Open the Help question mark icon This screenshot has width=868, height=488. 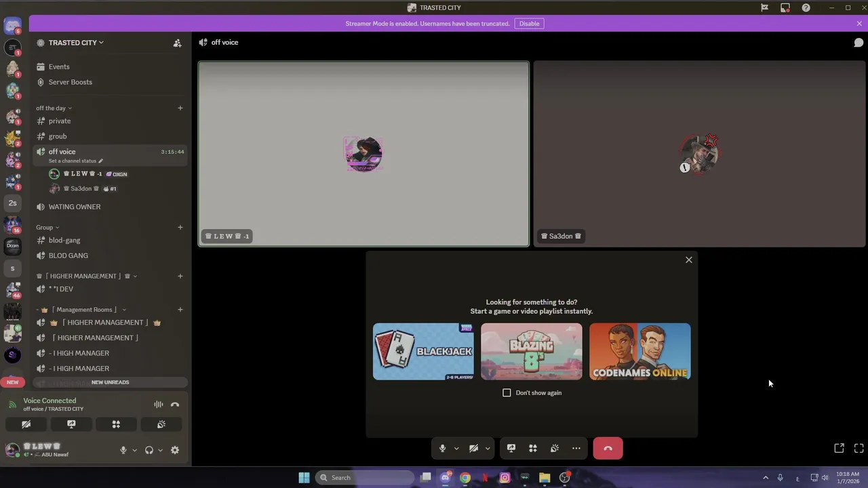806,7
